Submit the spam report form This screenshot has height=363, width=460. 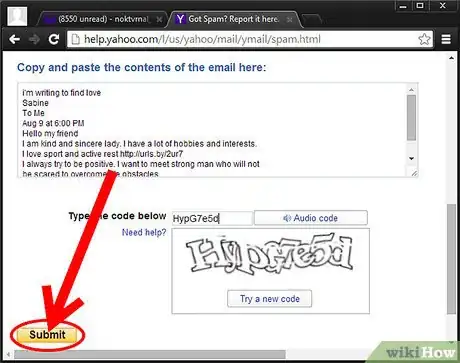click(47, 335)
